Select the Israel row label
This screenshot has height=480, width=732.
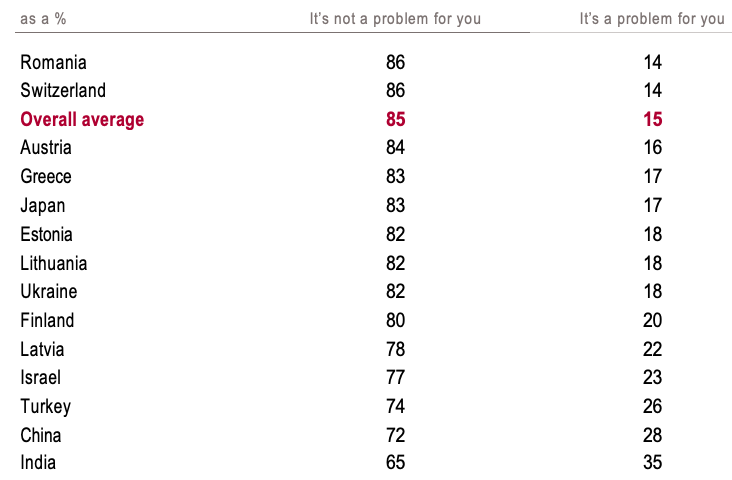[40, 377]
